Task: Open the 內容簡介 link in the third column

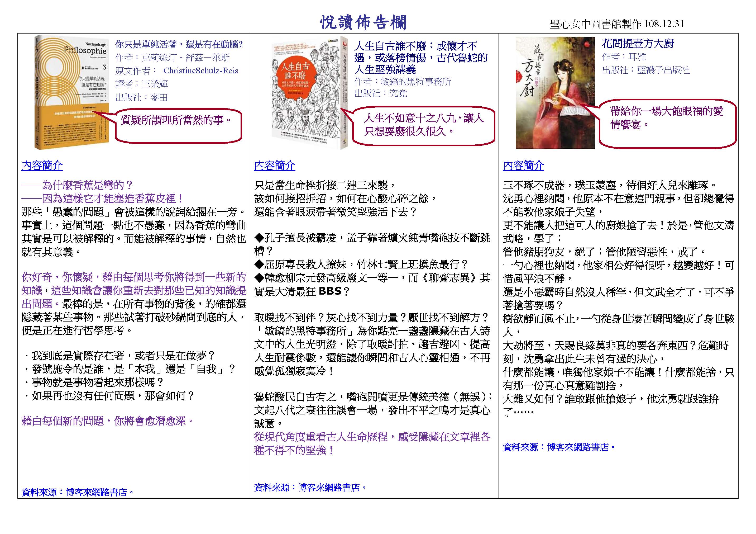Action: tap(524, 165)
